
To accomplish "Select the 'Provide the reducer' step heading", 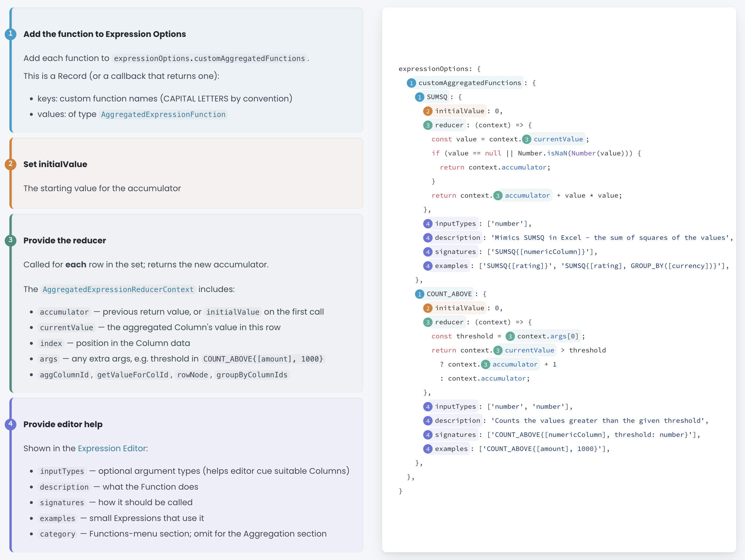I will pos(65,241).
